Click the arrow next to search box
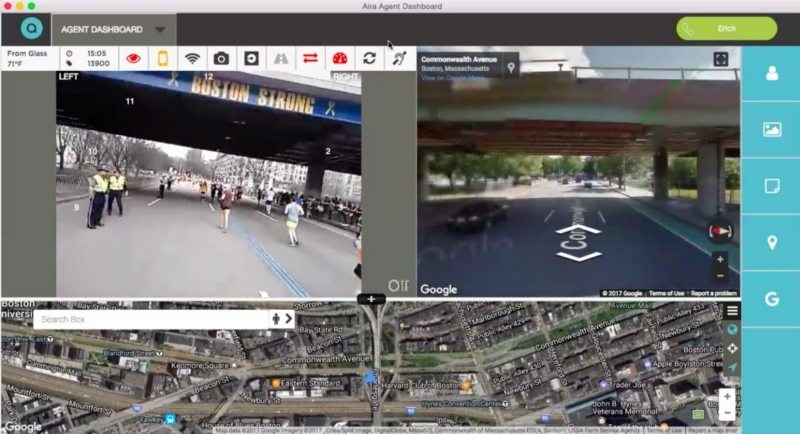Image resolution: width=800 pixels, height=434 pixels. (x=289, y=319)
